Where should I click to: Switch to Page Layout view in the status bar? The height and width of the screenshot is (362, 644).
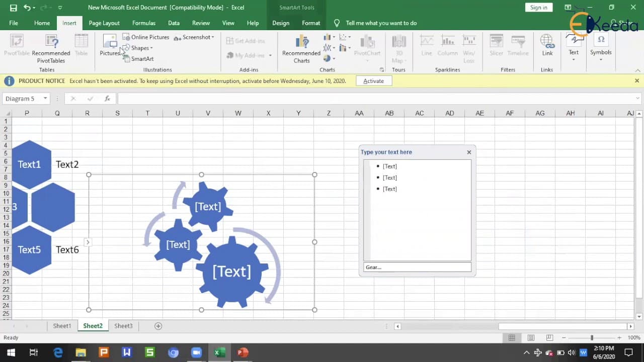pos(531,338)
